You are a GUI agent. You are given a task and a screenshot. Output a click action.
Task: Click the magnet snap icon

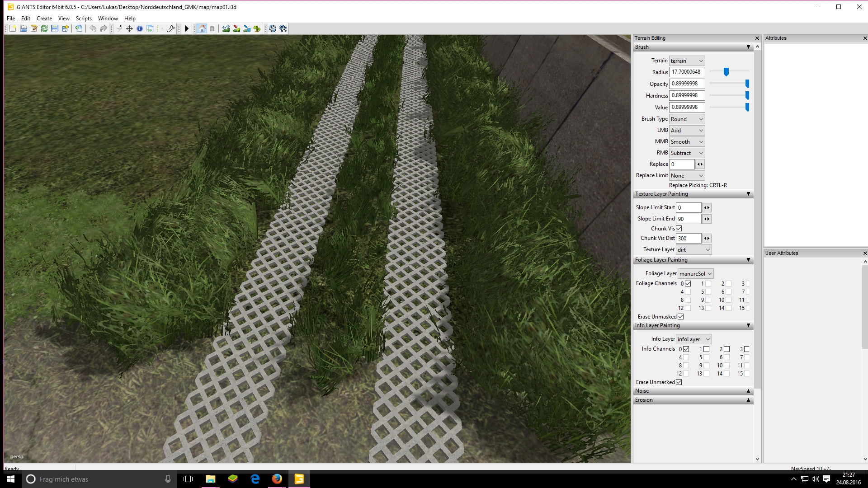pos(212,28)
